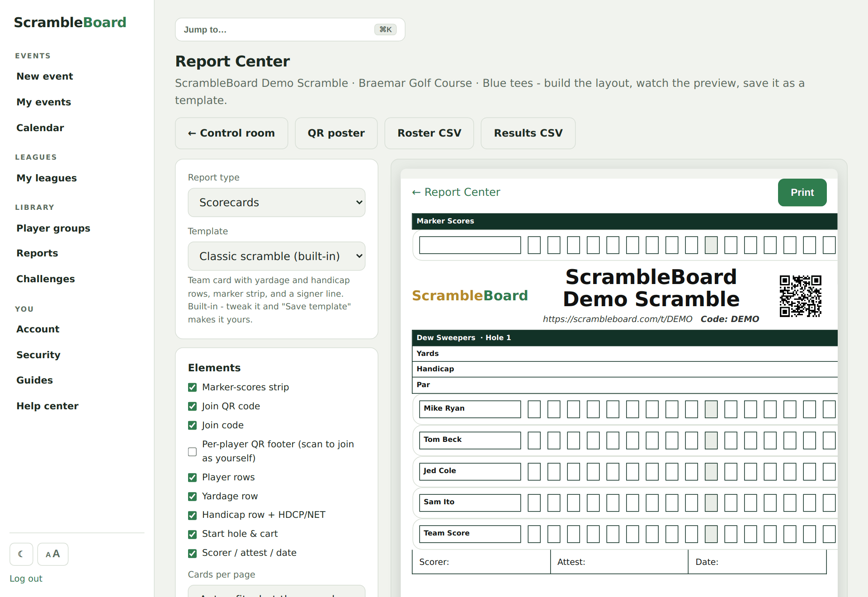
Task: Click the empty marker name box
Action: click(x=470, y=245)
